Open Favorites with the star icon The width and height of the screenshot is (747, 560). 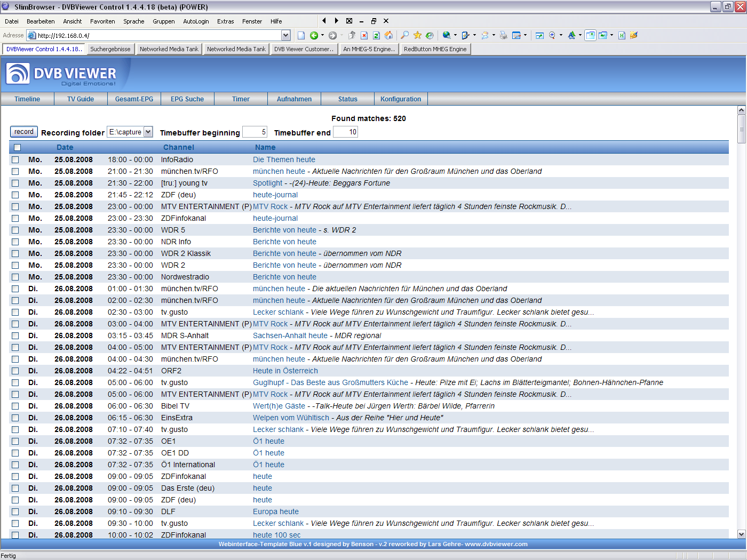tap(417, 35)
